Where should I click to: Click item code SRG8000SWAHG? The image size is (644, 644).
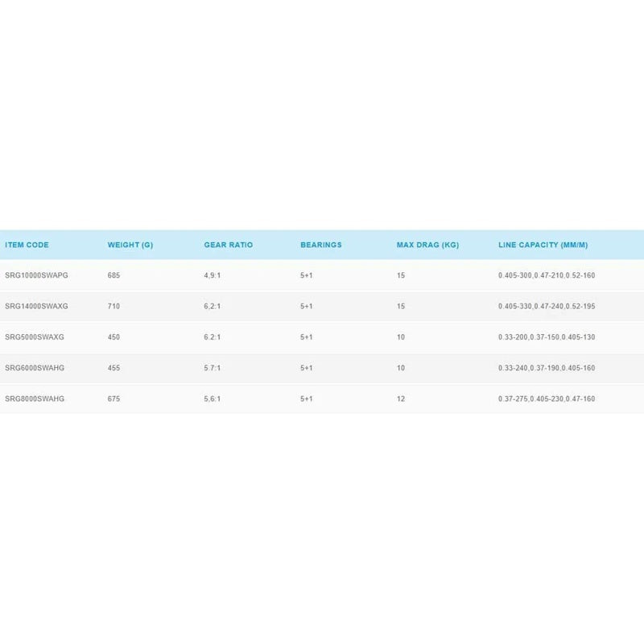click(x=35, y=398)
